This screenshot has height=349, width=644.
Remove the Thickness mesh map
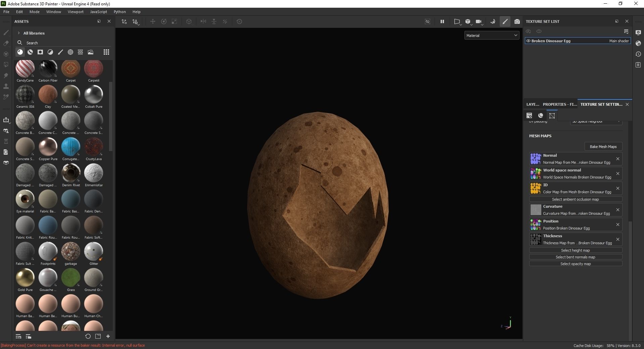618,239
